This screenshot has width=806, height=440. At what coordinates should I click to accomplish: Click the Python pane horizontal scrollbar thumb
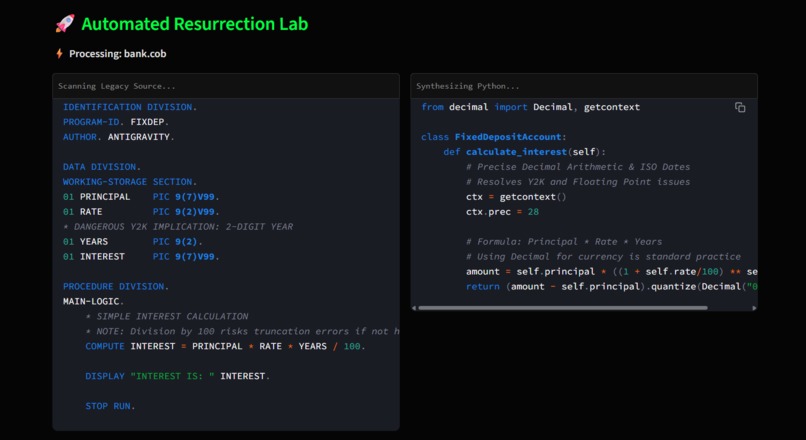(x=562, y=308)
